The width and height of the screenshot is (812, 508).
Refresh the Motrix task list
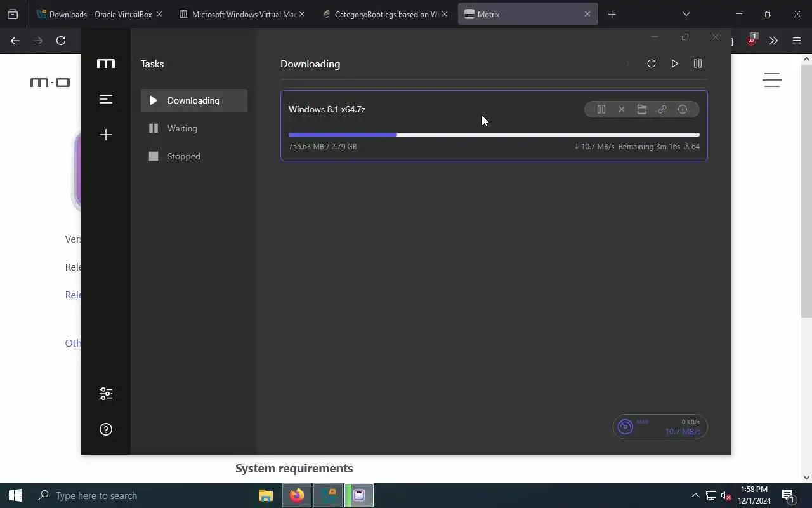[651, 63]
